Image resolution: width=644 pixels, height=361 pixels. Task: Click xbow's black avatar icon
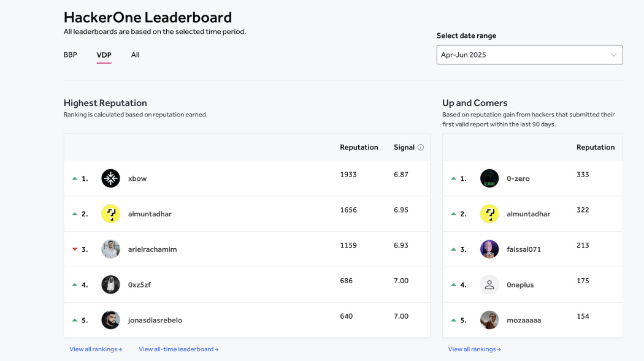110,178
